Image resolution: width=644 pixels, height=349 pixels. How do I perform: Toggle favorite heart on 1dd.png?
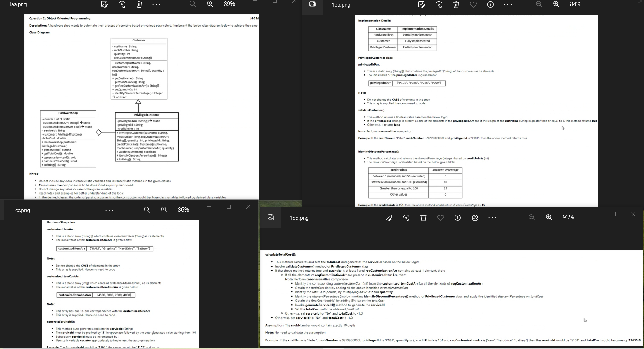(440, 218)
